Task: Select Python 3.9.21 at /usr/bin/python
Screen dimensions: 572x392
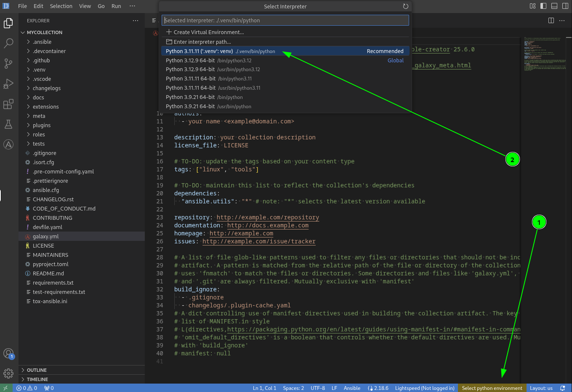Action: 285,107
